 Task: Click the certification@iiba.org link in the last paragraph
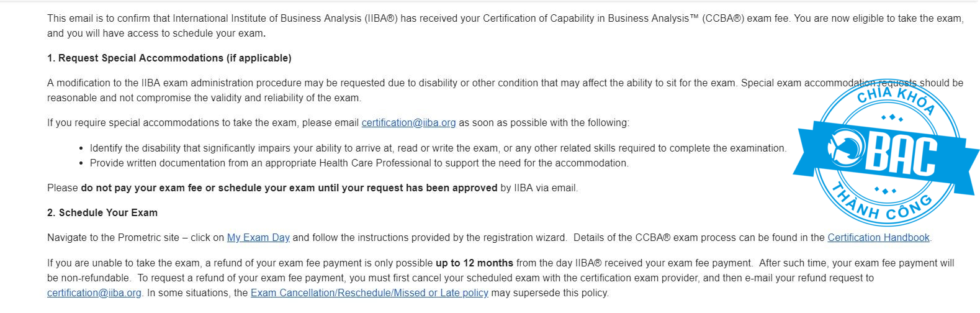point(94,293)
